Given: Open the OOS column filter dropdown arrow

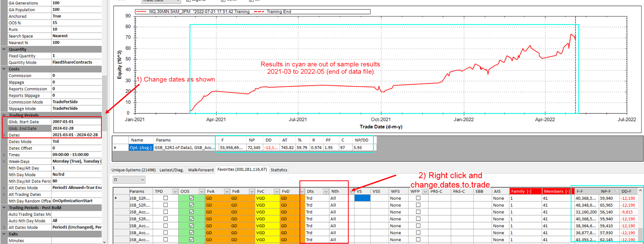Looking at the screenshot, I should tap(201, 191).
